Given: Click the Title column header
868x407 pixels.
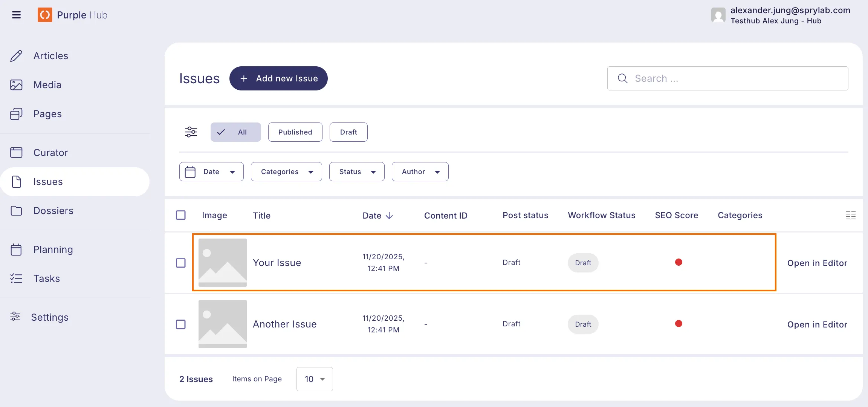Looking at the screenshot, I should 261,216.
